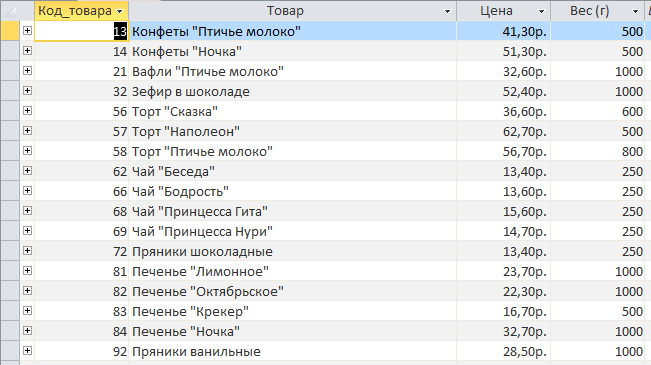The width and height of the screenshot is (651, 365).
Task: Open the Код_товара column filter dropdown
Action: coord(120,11)
